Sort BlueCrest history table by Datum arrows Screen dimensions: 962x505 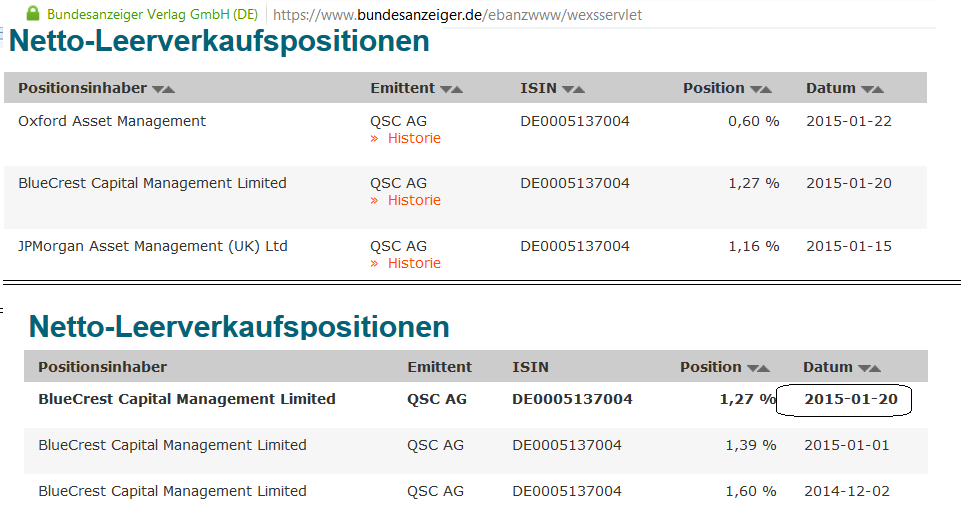(x=869, y=368)
